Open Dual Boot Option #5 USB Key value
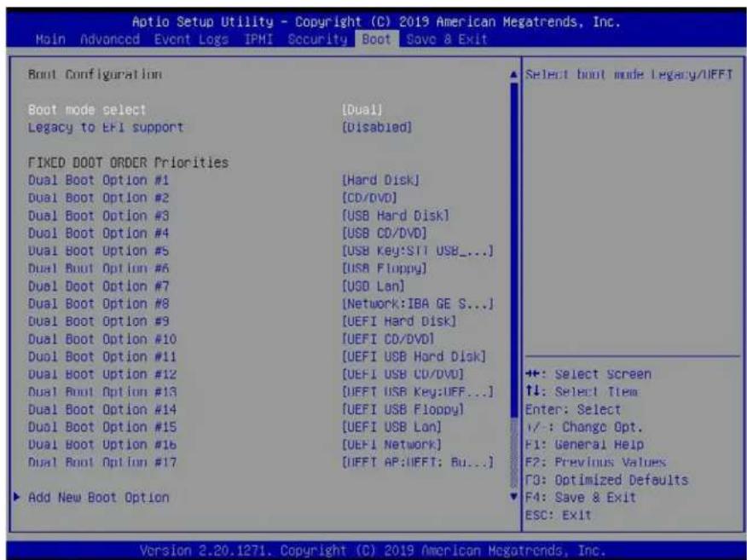The height and width of the screenshot is (560, 747). click(x=418, y=251)
